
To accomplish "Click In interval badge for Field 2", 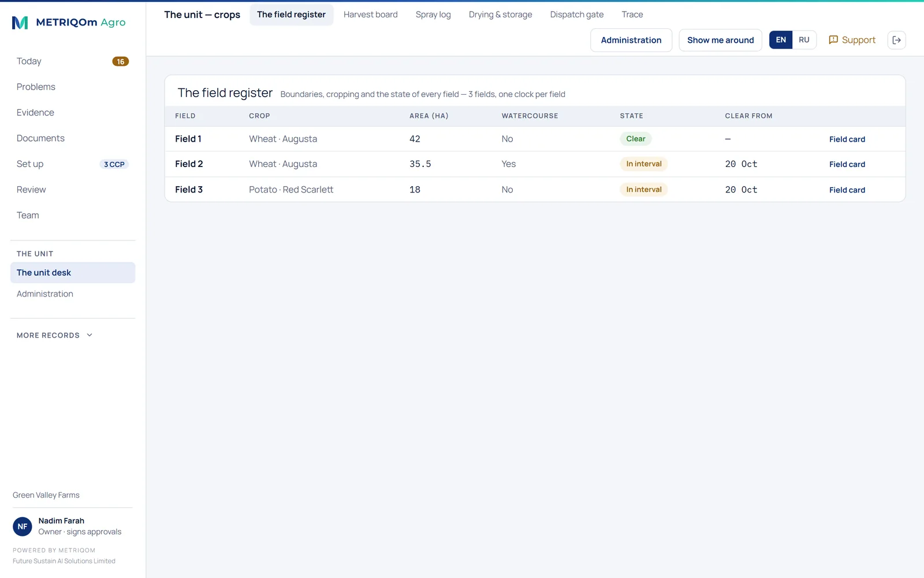I will 644,164.
